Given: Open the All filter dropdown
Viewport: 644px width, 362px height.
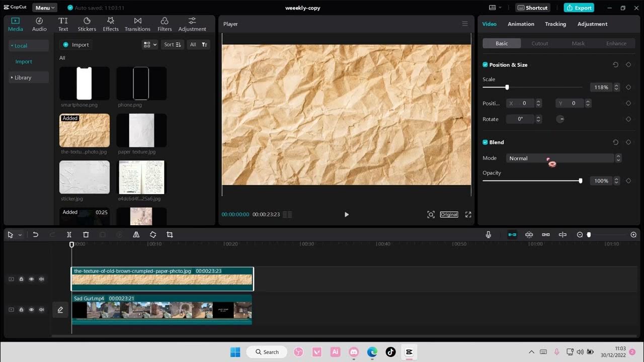Looking at the screenshot, I should (x=198, y=45).
